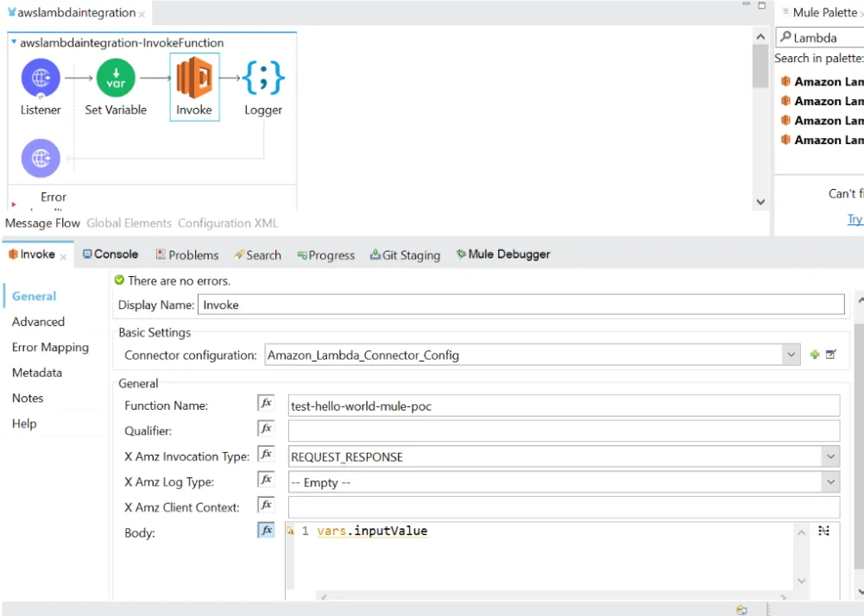Switch to the Global Elements view
Screen dimensions: 864x616
[x=129, y=223]
